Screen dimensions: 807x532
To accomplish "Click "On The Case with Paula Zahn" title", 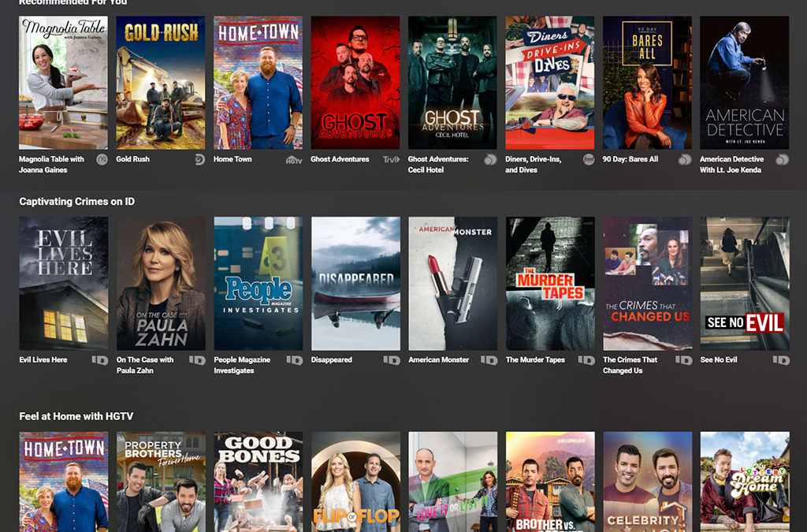I will (145, 365).
